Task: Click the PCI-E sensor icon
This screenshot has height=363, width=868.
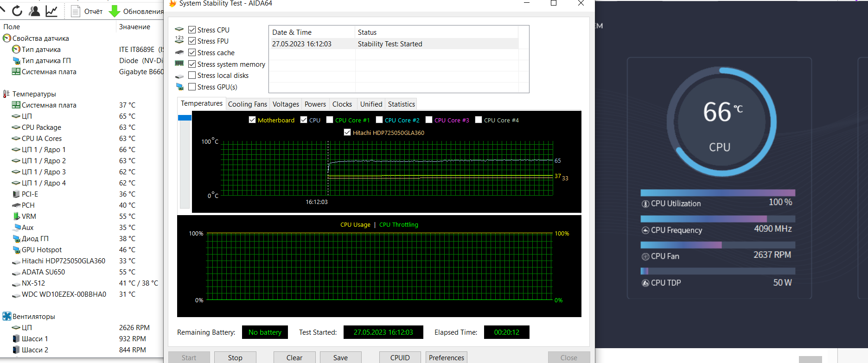Action: point(16,194)
